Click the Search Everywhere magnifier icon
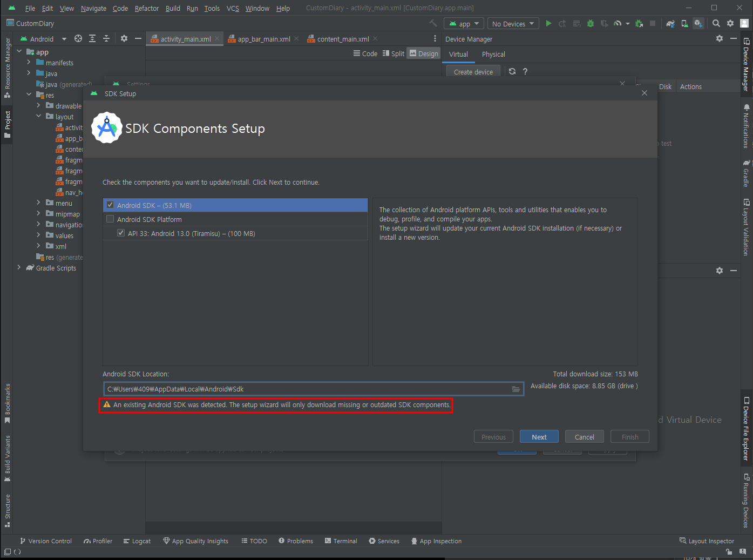Image resolution: width=753 pixels, height=560 pixels. pyautogui.click(x=716, y=23)
